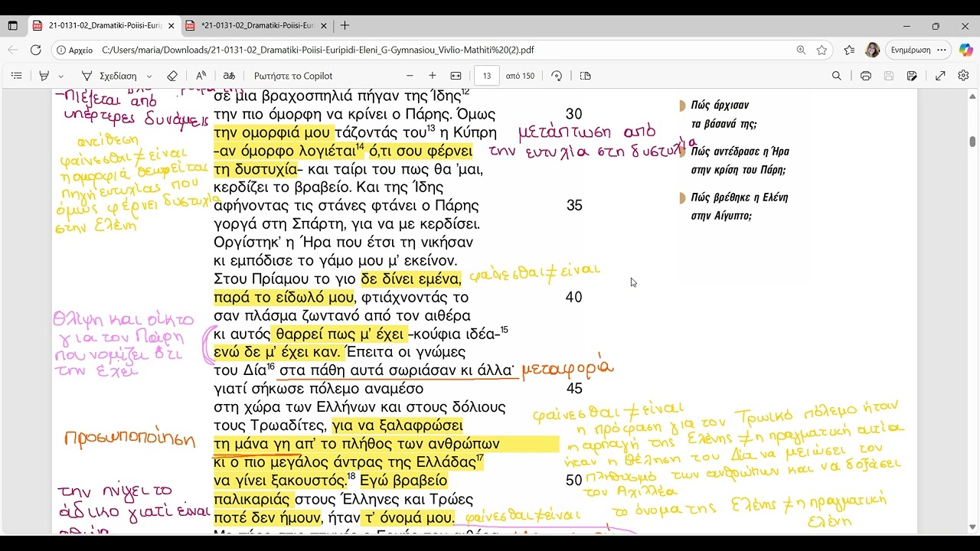The image size is (980, 551).
Task: Toggle fit to width view
Action: click(456, 76)
